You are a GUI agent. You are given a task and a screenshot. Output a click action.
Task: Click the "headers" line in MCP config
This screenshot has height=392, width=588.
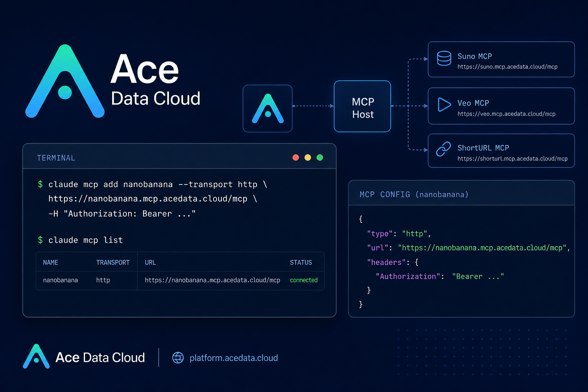coord(393,262)
